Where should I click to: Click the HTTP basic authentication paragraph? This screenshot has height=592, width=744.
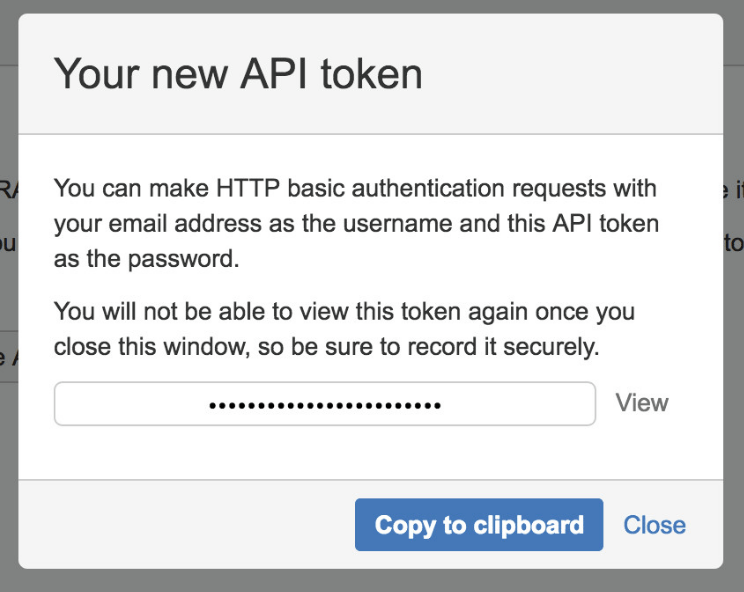[356, 223]
